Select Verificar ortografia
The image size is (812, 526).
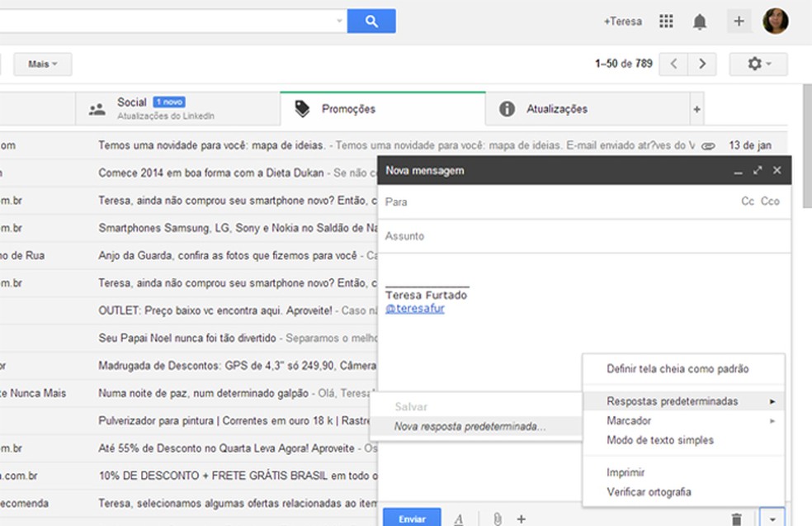point(683,492)
